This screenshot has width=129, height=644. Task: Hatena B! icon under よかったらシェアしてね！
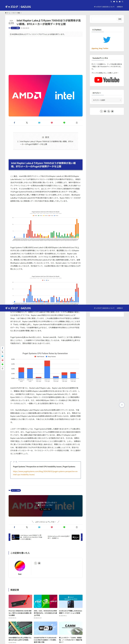[39, 527]
